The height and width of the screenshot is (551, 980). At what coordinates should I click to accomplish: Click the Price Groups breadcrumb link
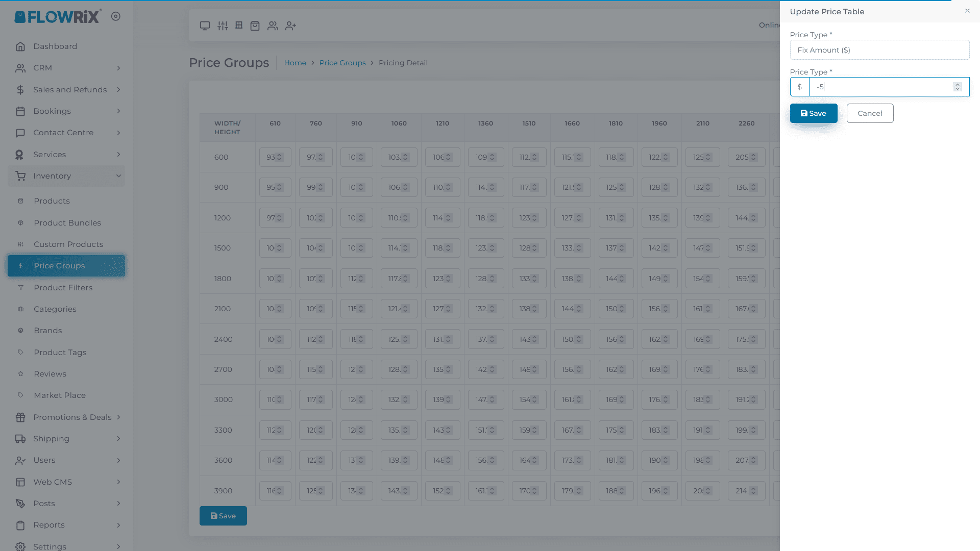point(342,63)
